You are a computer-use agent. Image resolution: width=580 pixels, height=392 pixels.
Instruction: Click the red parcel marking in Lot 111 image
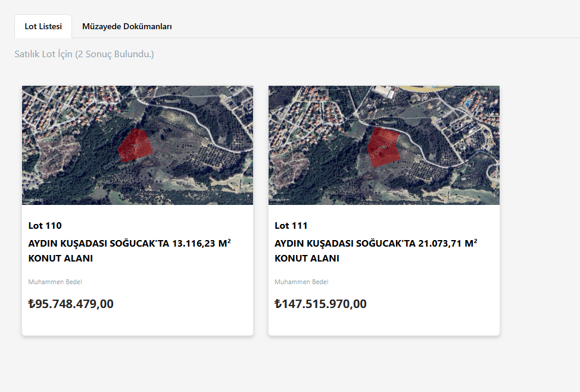382,148
